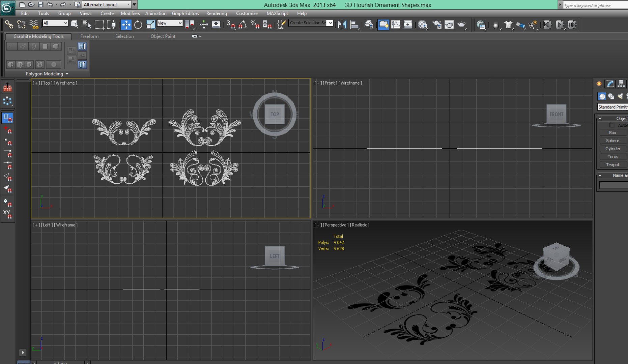Toggle Spinner Snap

click(x=267, y=24)
